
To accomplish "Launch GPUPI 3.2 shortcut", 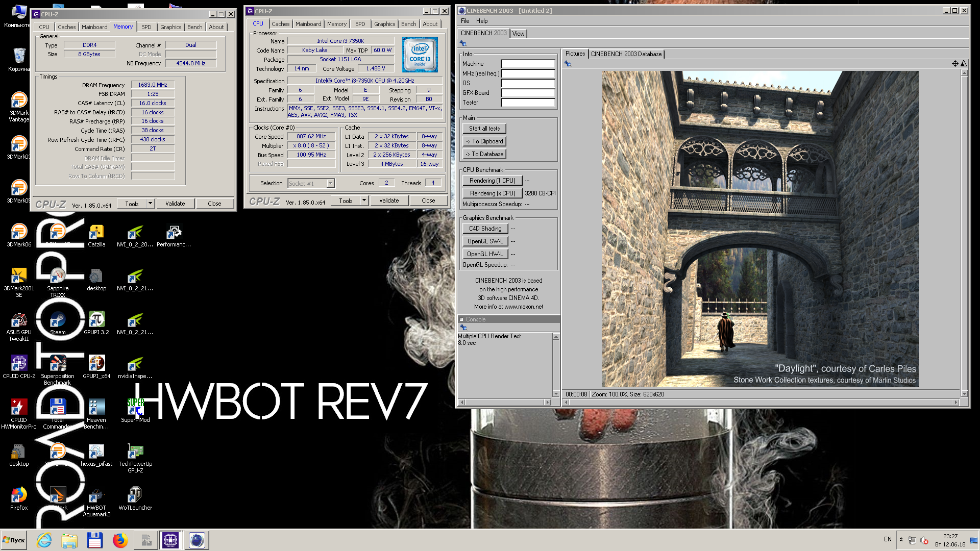I will pos(96,322).
